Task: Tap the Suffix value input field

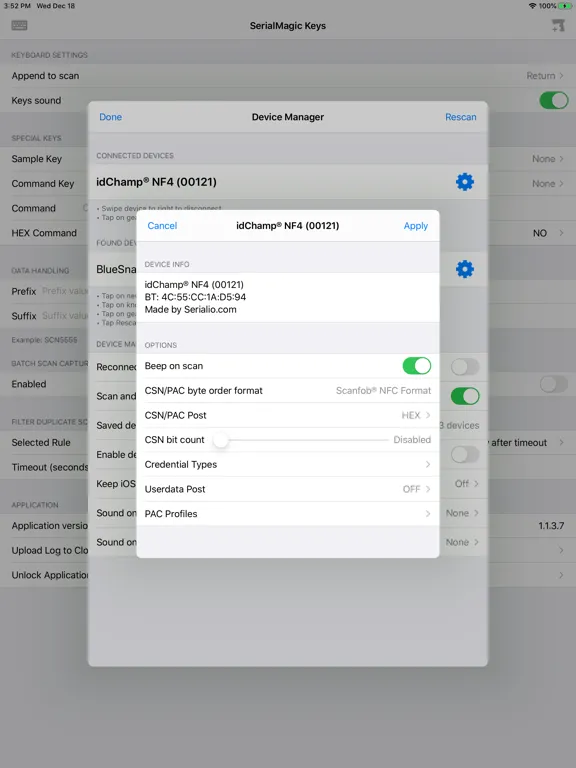Action: [65, 315]
